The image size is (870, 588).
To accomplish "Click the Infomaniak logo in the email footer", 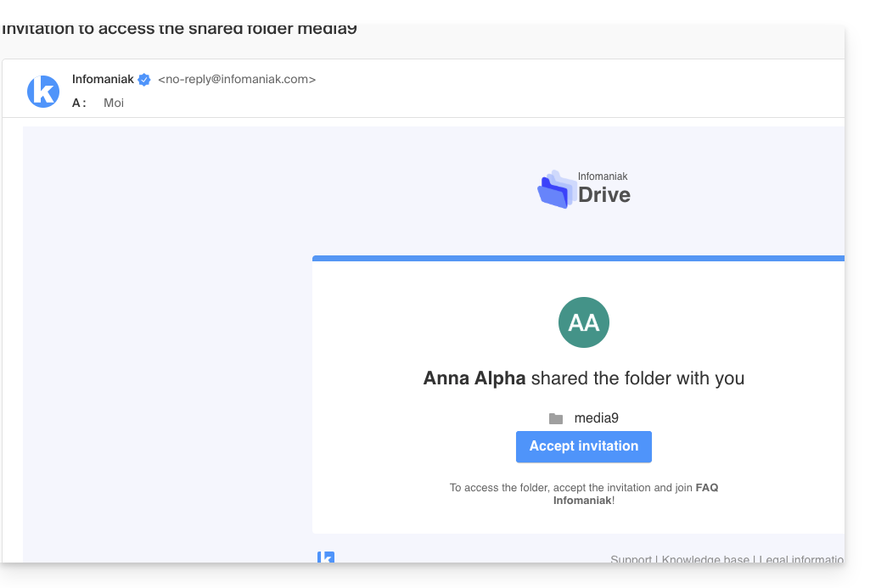I will point(326,557).
